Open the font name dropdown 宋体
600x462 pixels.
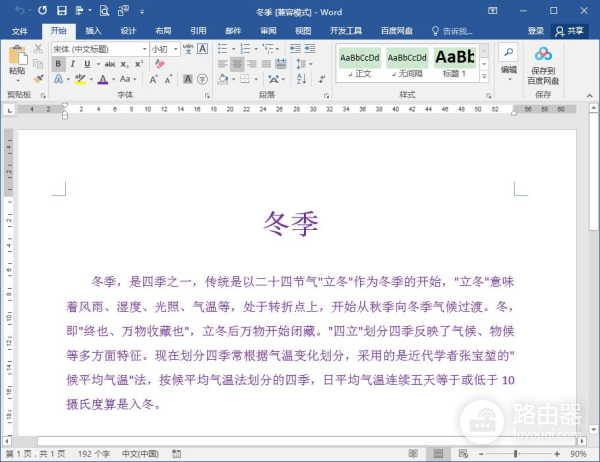click(98, 48)
